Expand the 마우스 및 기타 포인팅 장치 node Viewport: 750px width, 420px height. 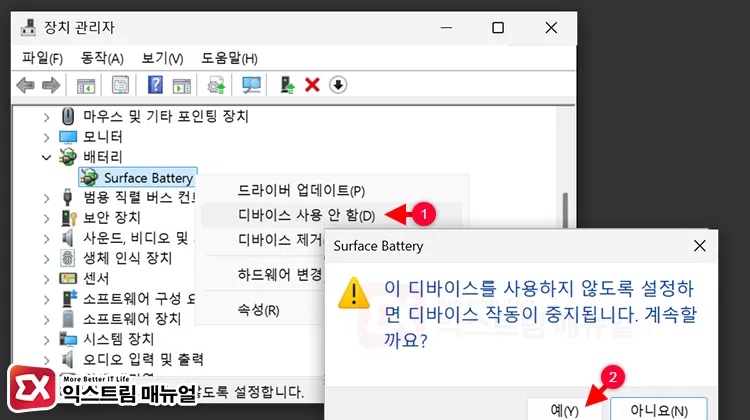pyautogui.click(x=46, y=117)
